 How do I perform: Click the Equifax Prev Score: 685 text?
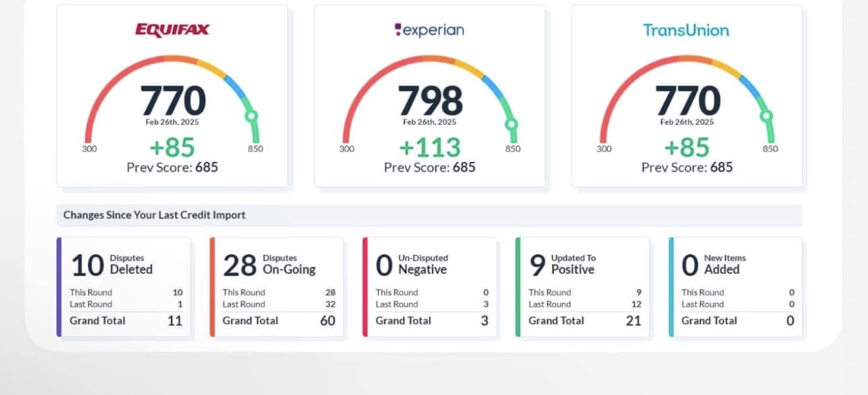[x=172, y=167]
